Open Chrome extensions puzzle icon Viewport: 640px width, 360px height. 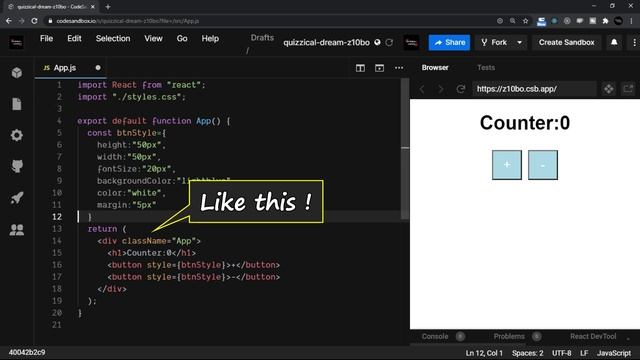pyautogui.click(x=605, y=21)
